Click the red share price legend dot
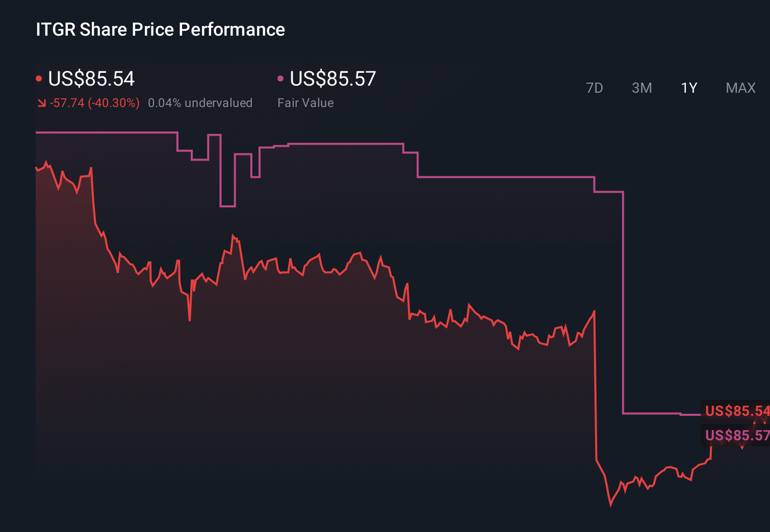Screen dimensions: 770x532 39,77
